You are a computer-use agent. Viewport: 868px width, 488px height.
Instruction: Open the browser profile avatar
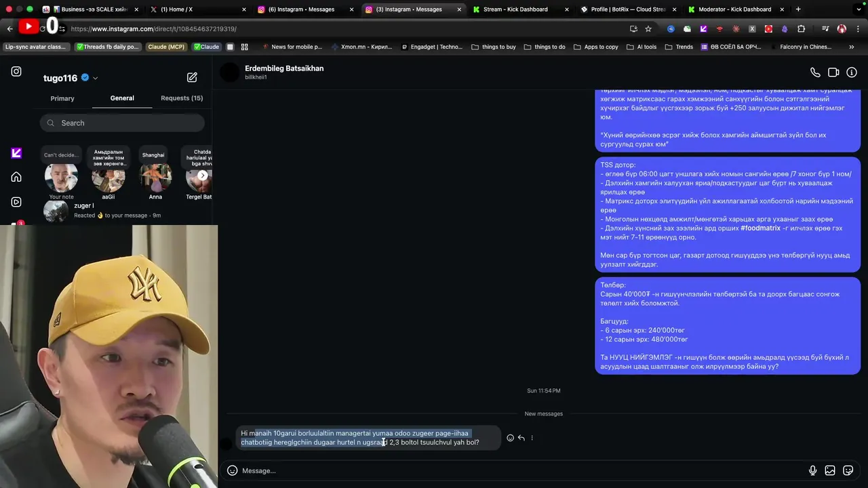click(842, 29)
